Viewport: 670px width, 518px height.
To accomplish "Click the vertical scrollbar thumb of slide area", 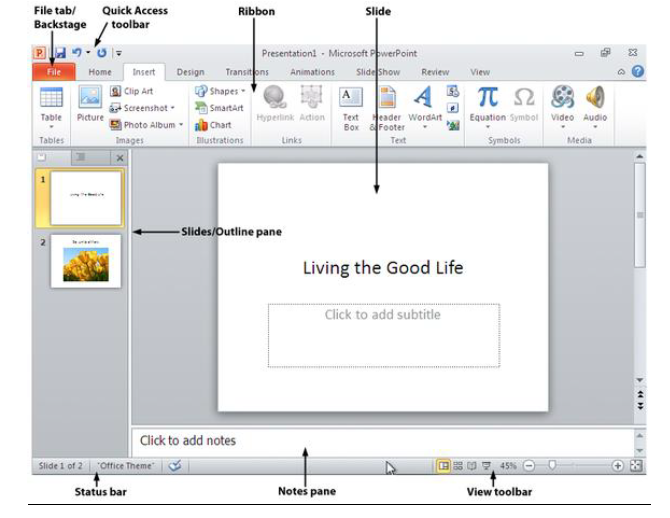I will tap(640, 215).
